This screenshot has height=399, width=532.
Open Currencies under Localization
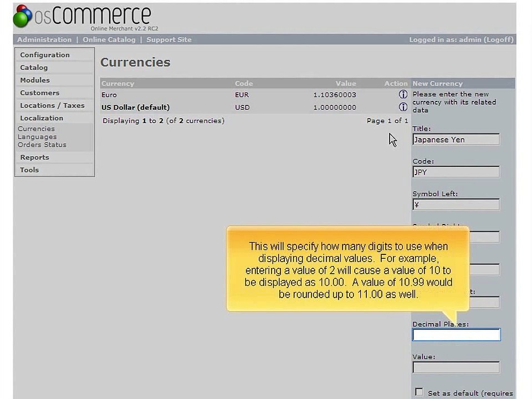click(x=36, y=129)
